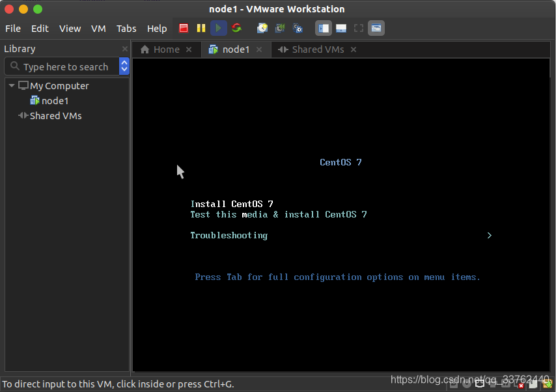Viewport: 556px width, 392px height.
Task: Click the 'Library' panel title
Action: tap(20, 49)
